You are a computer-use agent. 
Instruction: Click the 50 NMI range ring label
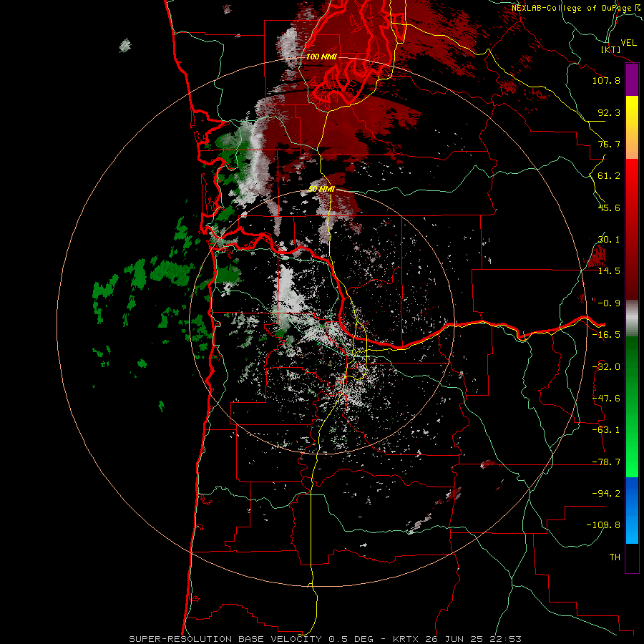point(321,189)
